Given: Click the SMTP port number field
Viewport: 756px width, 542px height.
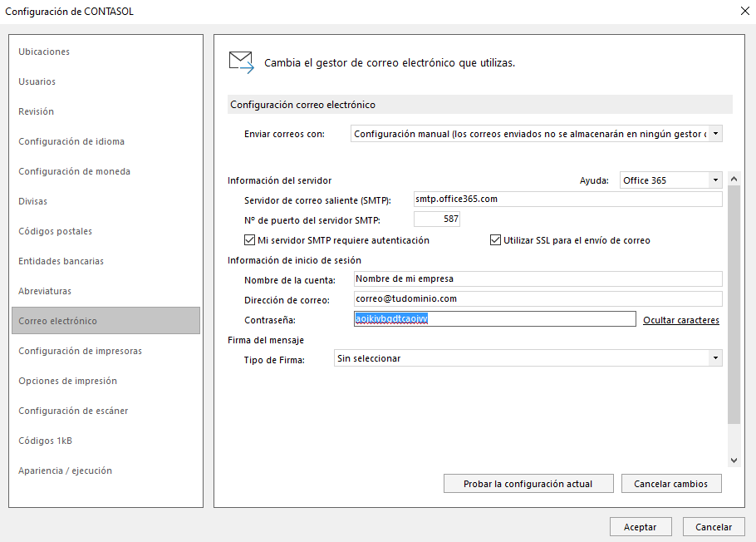Looking at the screenshot, I should point(437,219).
